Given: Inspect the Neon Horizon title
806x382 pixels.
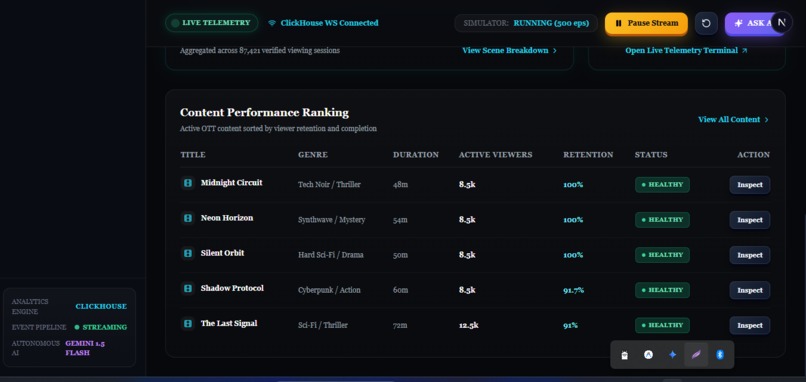Looking at the screenshot, I should [x=749, y=220].
